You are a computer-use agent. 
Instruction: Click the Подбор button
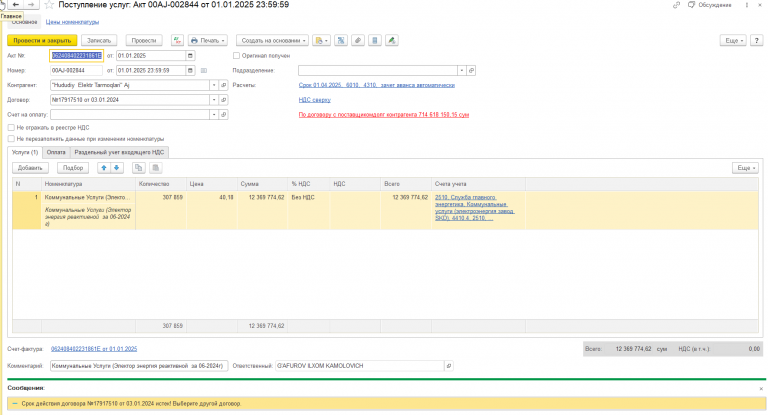(x=73, y=168)
